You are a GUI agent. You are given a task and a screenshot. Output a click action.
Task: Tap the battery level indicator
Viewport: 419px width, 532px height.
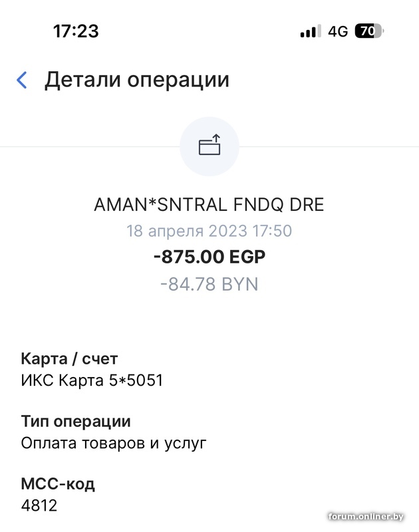pyautogui.click(x=369, y=31)
